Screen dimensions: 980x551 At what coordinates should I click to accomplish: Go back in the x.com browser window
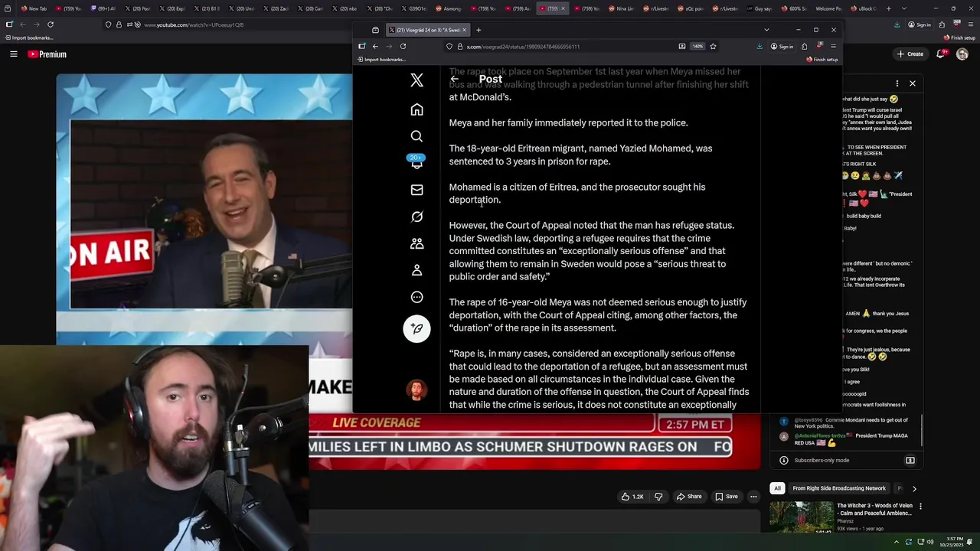375,46
